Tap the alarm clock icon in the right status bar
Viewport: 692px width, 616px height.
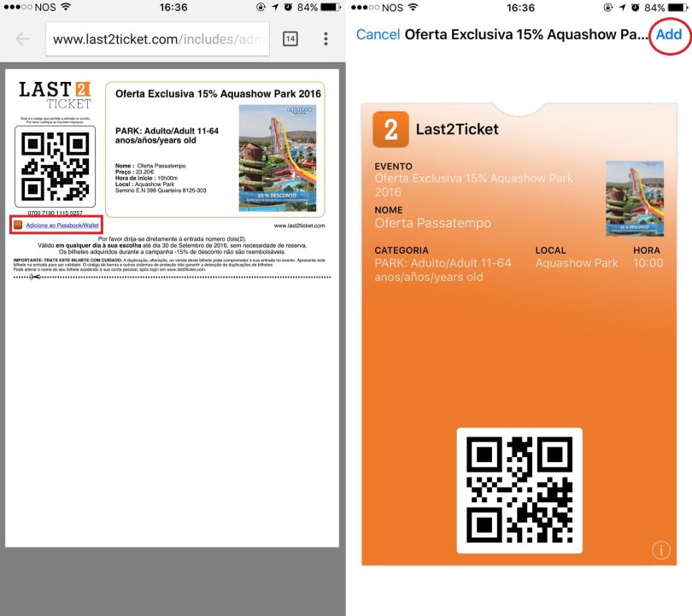(635, 8)
